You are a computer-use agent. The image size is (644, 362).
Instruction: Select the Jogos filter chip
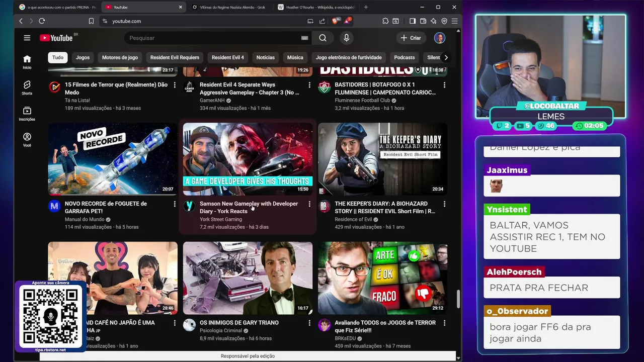(83, 57)
